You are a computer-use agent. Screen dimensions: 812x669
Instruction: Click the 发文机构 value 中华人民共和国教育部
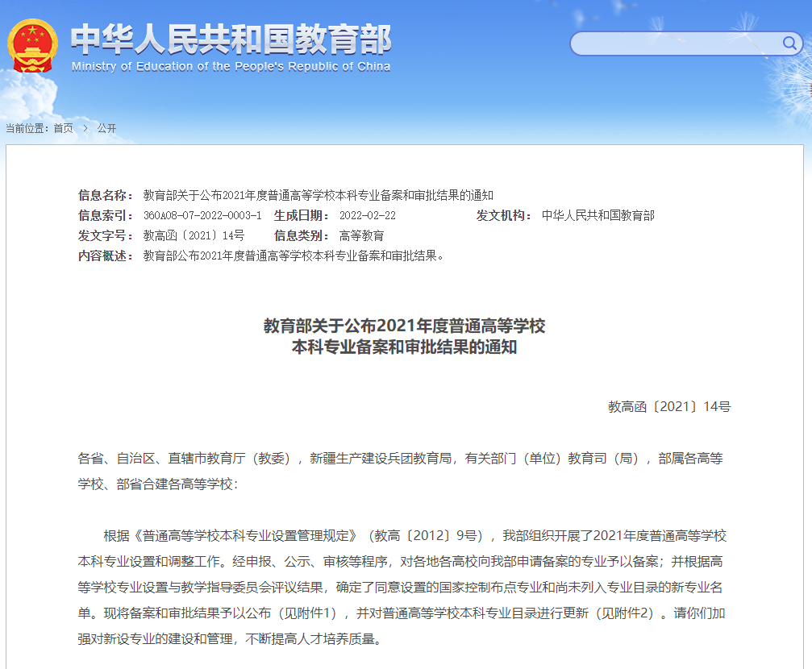600,215
